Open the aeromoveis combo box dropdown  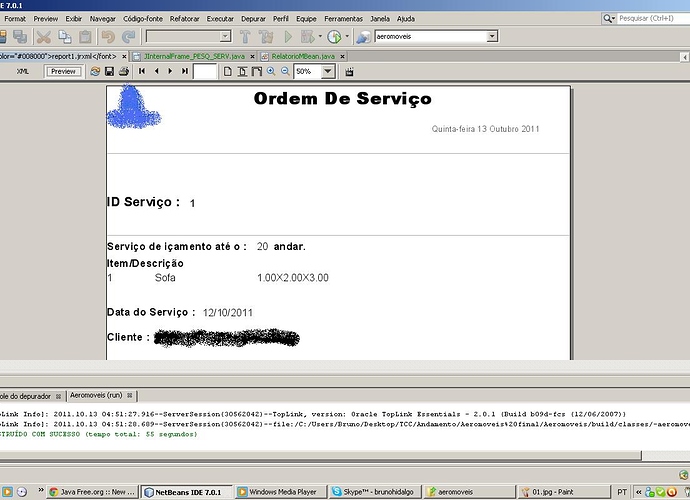[492, 37]
